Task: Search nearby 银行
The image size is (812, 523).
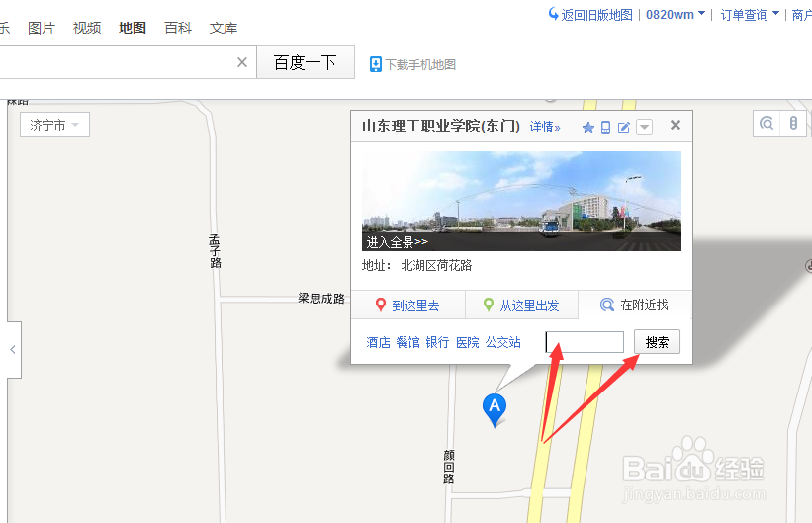Action: (437, 342)
